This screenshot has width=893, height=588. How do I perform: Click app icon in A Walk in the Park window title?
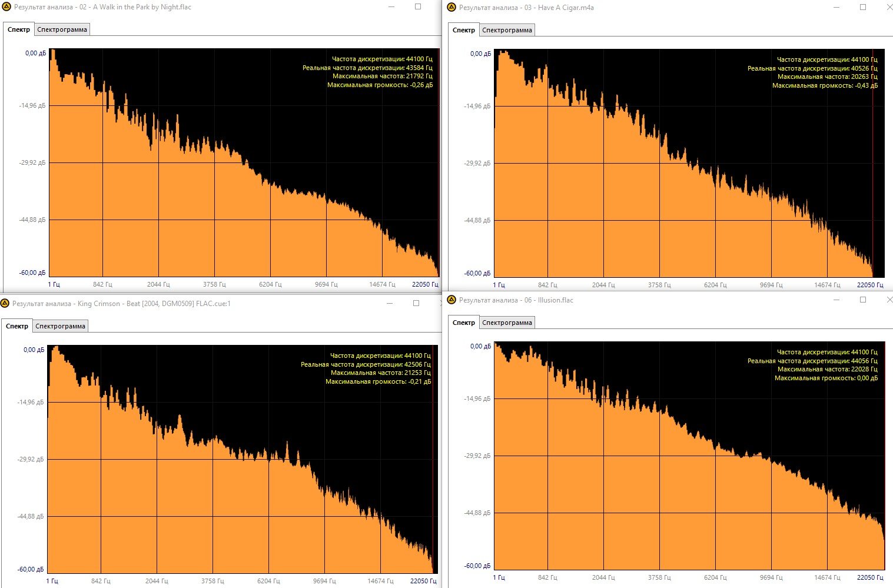(7, 7)
